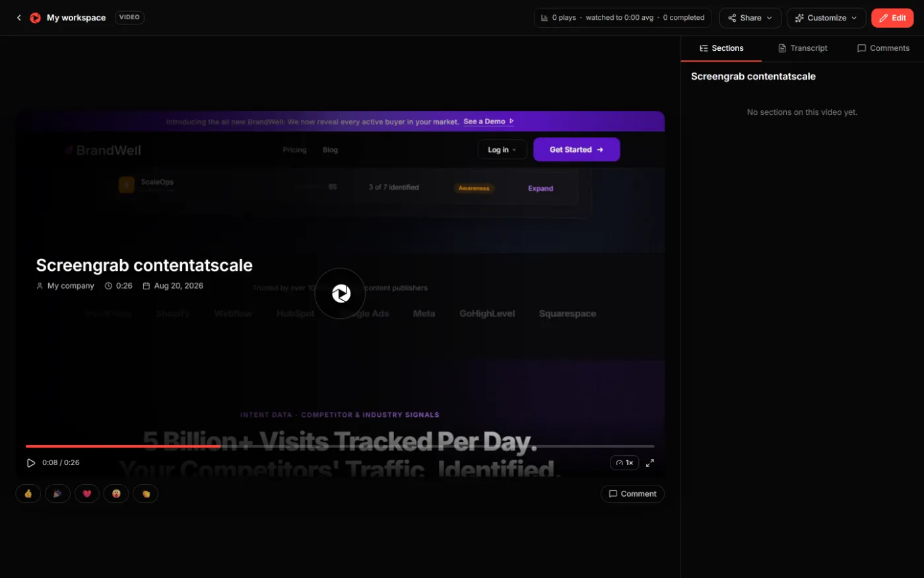Switch to the Sections tab
The height and width of the screenshot is (578, 924).
tap(721, 48)
